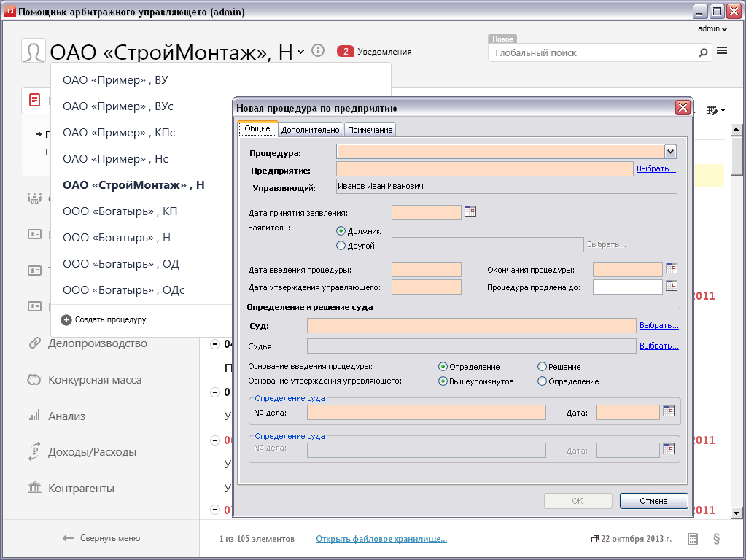Click the Отмена button
This screenshot has width=746, height=560.
653,501
